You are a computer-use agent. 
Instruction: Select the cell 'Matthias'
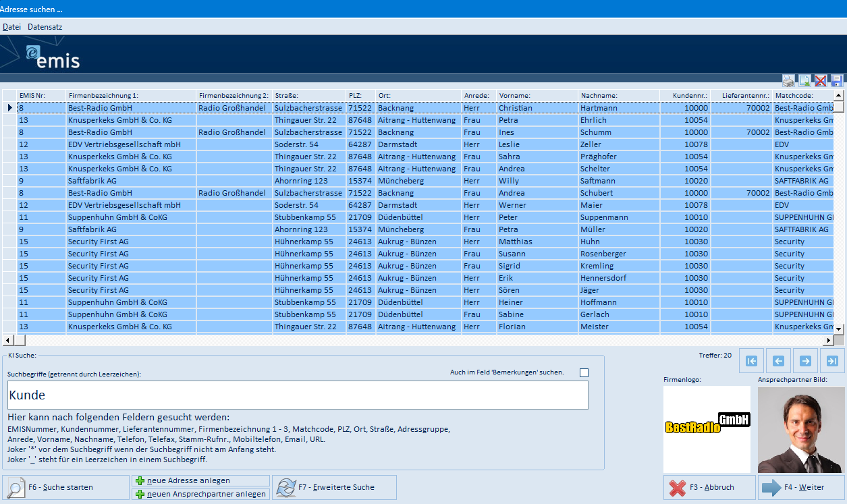(537, 242)
